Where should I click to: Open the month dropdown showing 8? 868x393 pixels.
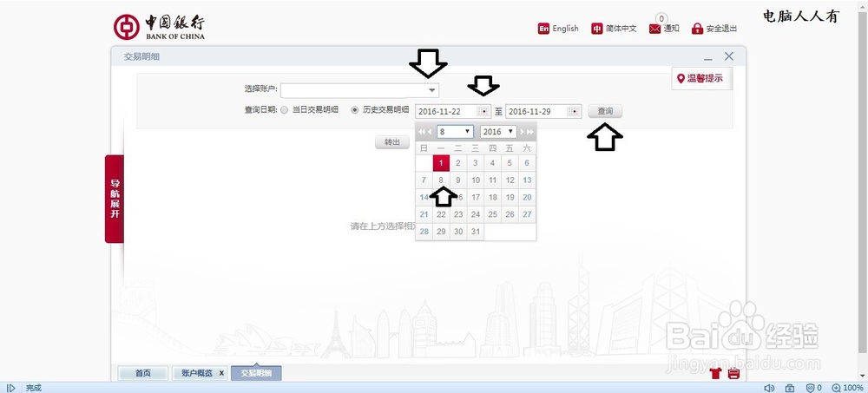point(455,132)
